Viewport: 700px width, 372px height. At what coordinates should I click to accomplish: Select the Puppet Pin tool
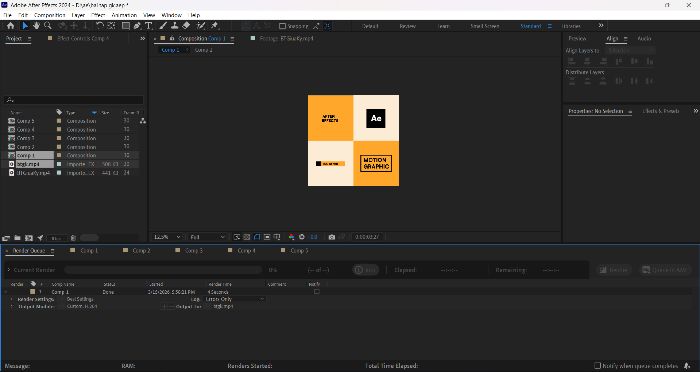click(214, 26)
